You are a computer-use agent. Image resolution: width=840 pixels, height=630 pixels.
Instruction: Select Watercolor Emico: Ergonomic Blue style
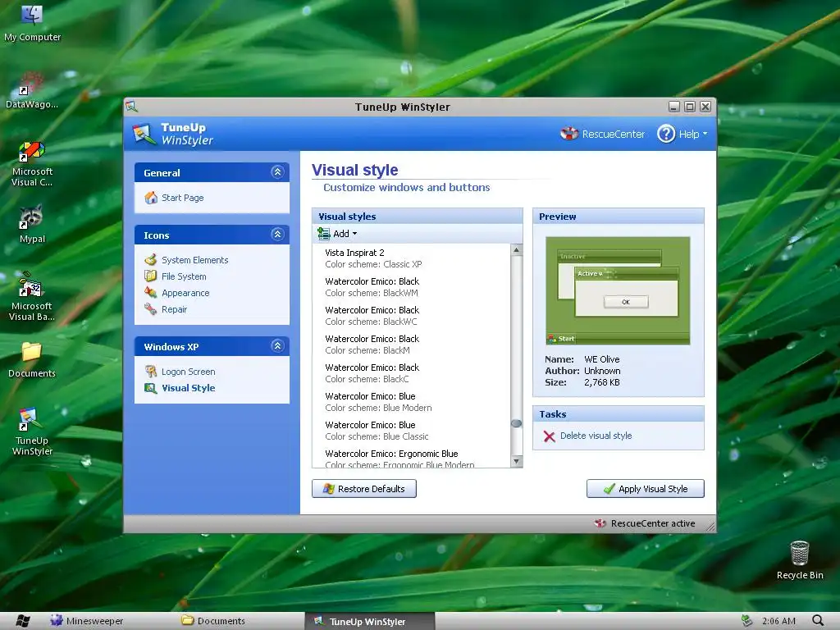pos(412,459)
